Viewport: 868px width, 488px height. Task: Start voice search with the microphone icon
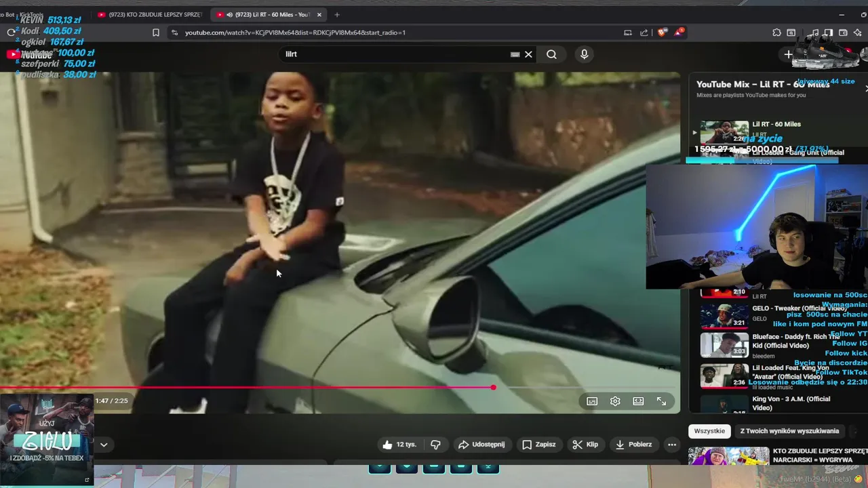click(584, 54)
